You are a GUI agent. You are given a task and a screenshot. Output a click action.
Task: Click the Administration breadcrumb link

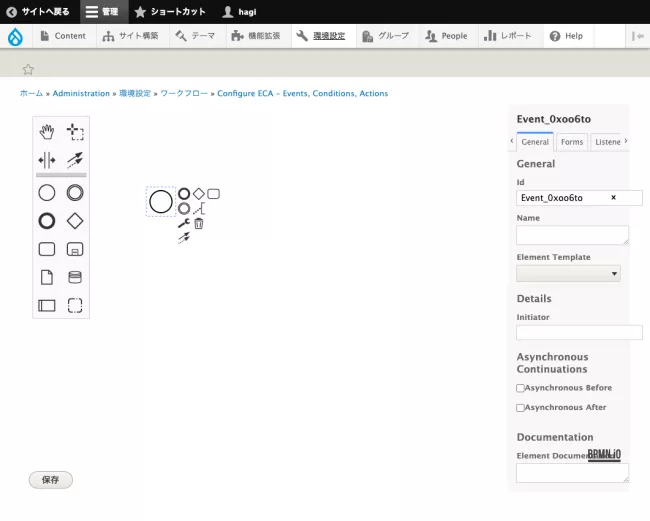click(81, 93)
